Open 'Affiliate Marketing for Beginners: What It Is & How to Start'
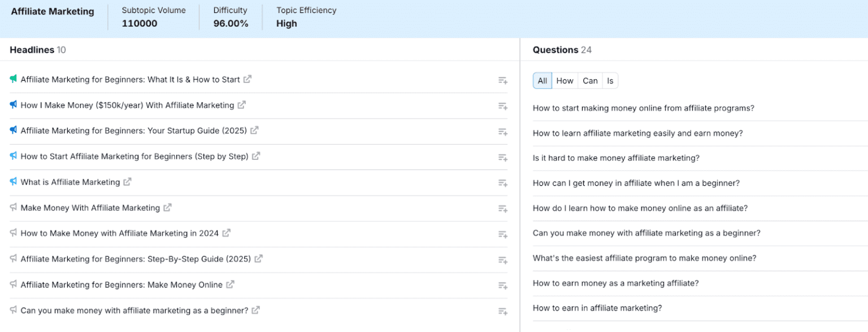This screenshot has height=332, width=868. point(131,80)
